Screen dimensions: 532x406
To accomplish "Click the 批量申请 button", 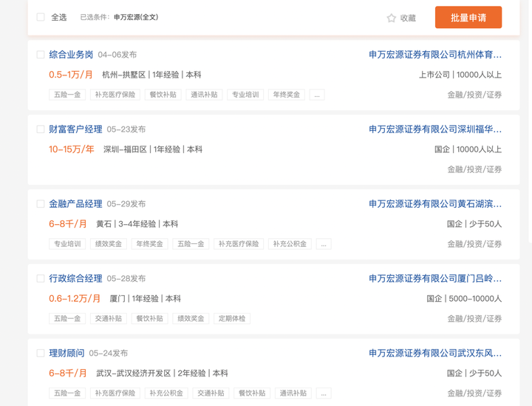I will (468, 17).
